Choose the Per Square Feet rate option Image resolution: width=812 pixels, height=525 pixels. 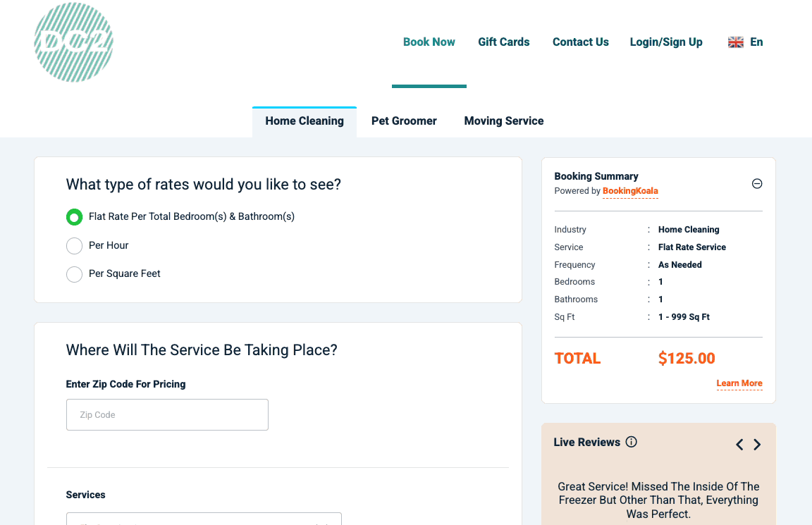(x=74, y=274)
